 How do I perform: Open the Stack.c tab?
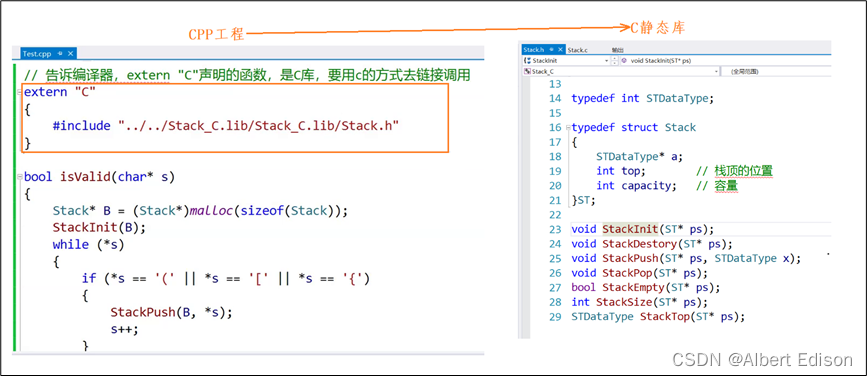click(x=578, y=50)
